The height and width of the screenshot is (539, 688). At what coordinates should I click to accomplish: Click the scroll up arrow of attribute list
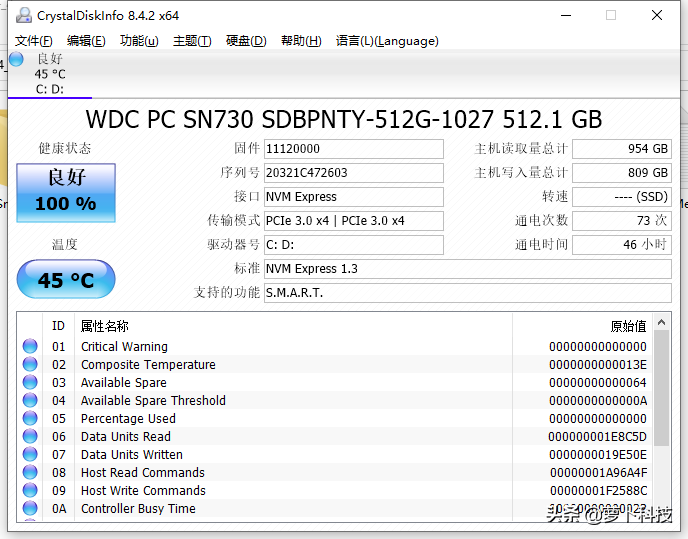[661, 323]
